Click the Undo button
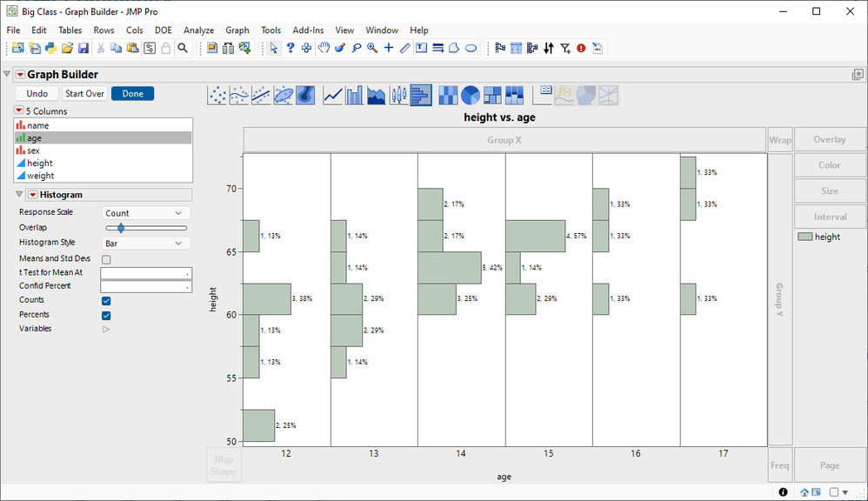 (37, 94)
